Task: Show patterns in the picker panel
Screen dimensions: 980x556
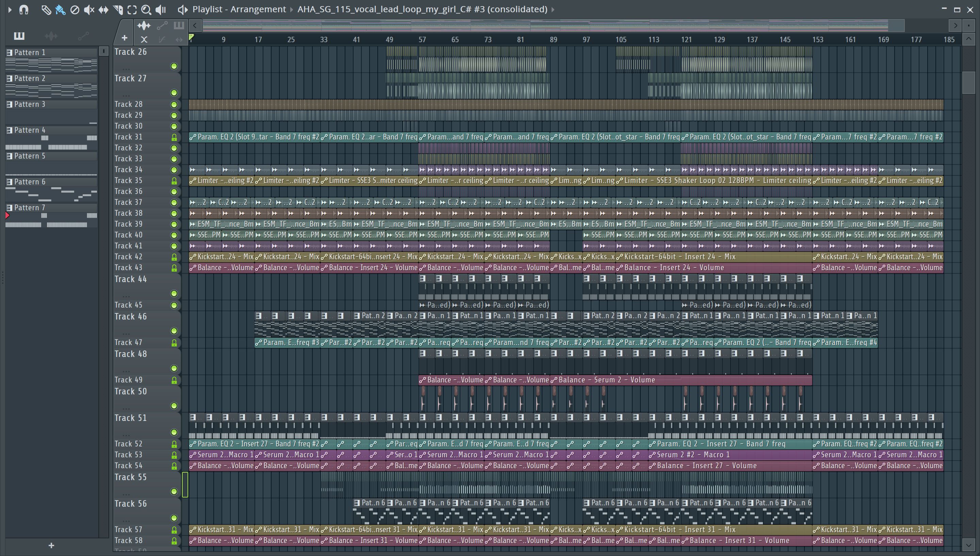Action: pos(19,36)
